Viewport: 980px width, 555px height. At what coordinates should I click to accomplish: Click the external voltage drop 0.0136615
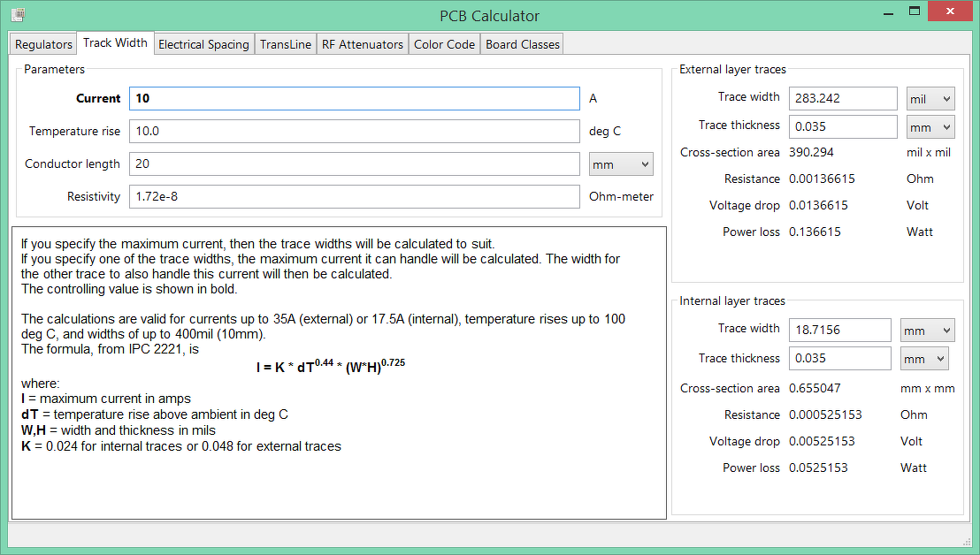pos(819,205)
